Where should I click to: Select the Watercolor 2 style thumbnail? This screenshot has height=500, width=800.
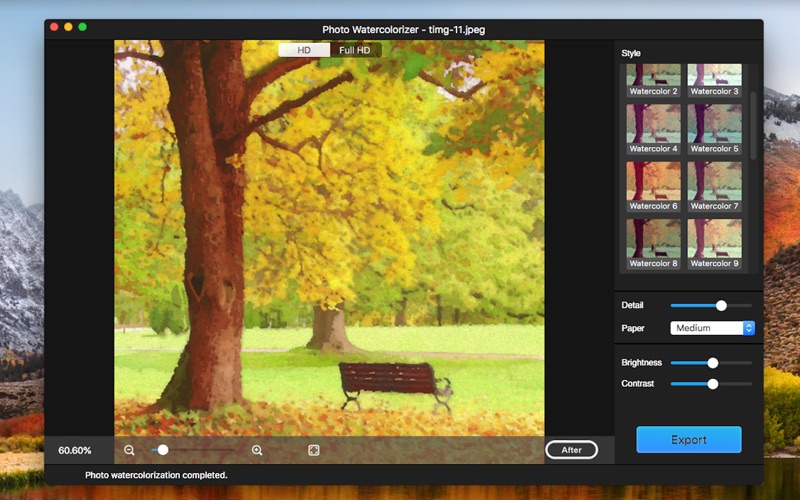[653, 79]
